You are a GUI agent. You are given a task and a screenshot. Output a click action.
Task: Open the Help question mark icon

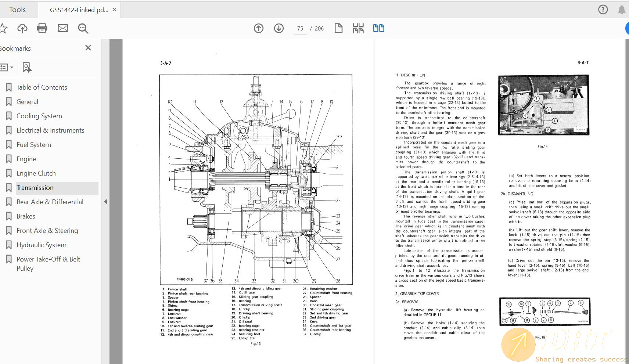pos(603,10)
